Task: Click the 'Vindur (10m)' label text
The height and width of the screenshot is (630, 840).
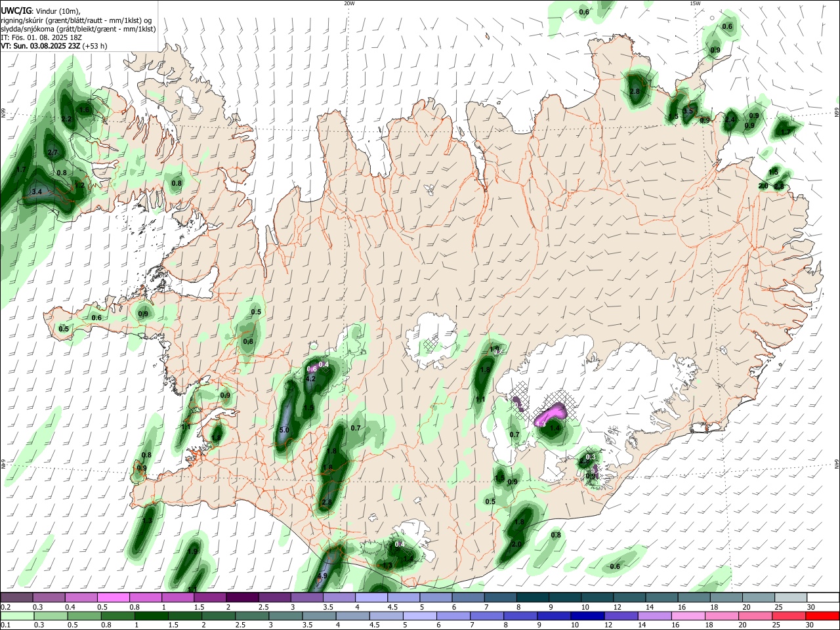Action: point(57,11)
